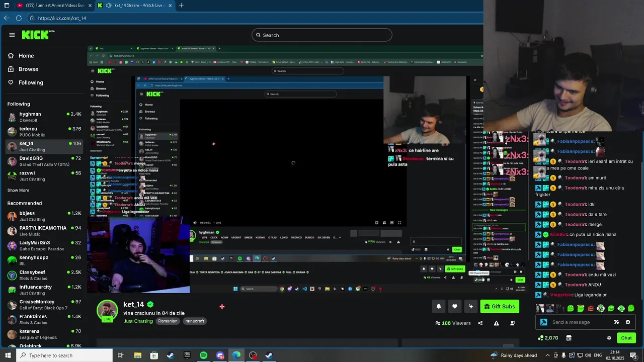Screen dimensions: 644x362
Task: Open Classybeef recommended channel
Action: point(44,275)
